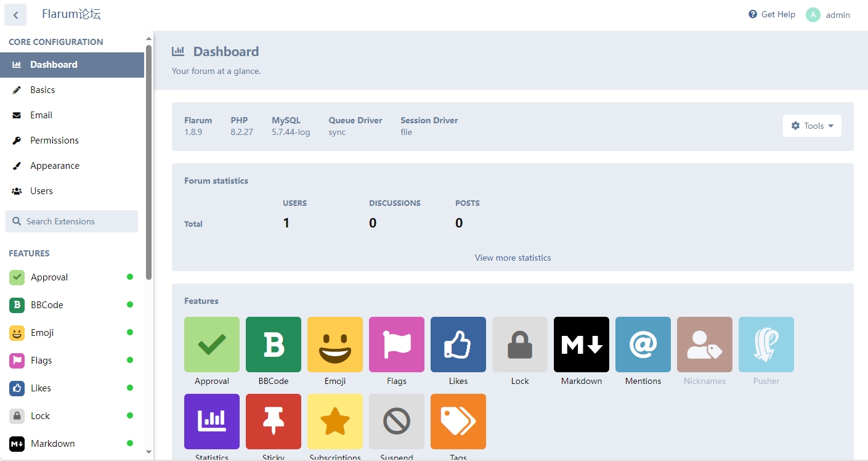This screenshot has width=868, height=461.
Task: Open the Tags extension tile
Action: coord(458,422)
